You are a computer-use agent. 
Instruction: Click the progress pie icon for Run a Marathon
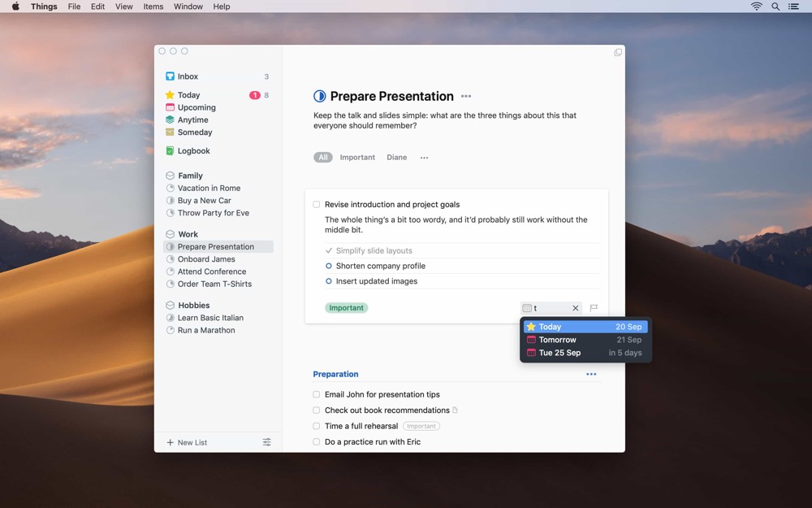tap(170, 330)
